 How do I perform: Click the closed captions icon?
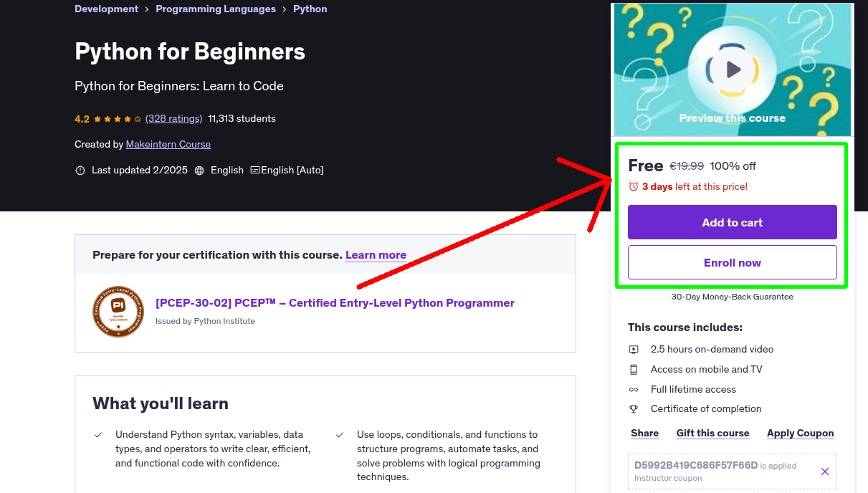click(255, 171)
